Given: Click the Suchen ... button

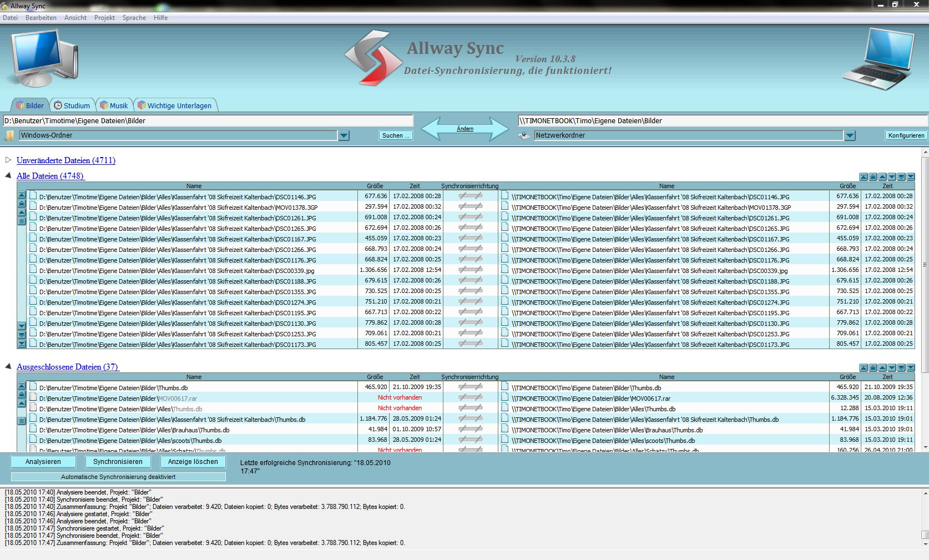Looking at the screenshot, I should [x=396, y=135].
